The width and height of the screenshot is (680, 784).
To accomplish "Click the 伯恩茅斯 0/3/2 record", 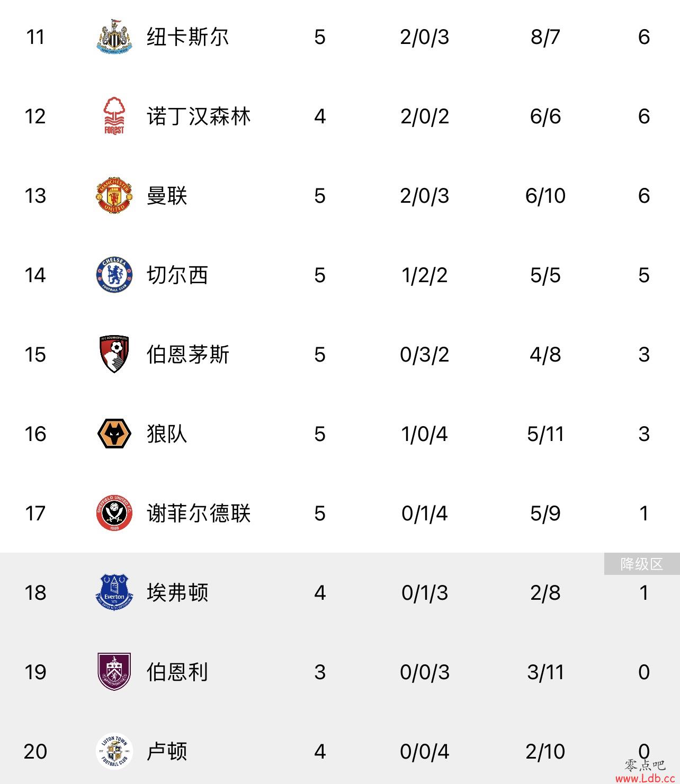I will coord(425,355).
